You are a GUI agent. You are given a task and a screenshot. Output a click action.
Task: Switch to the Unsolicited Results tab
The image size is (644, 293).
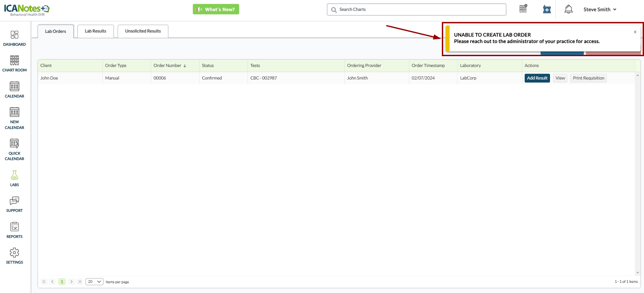(x=143, y=31)
